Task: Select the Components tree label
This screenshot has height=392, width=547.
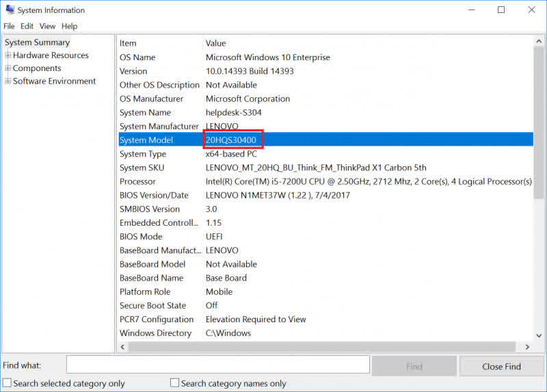Action: (37, 68)
